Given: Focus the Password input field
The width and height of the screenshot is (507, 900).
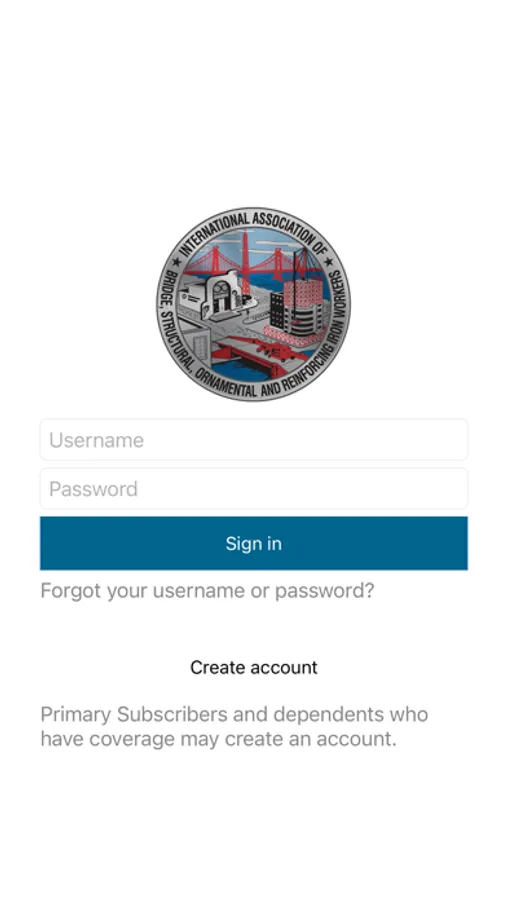Looking at the screenshot, I should [x=253, y=488].
